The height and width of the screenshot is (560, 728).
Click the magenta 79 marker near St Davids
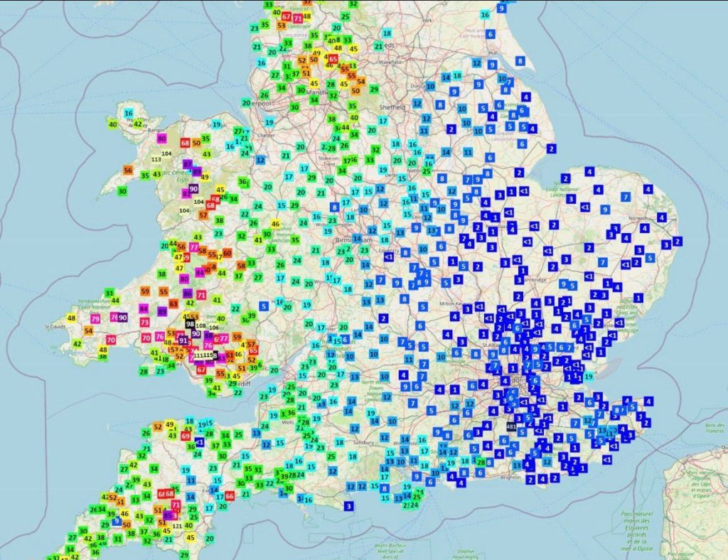click(x=95, y=319)
